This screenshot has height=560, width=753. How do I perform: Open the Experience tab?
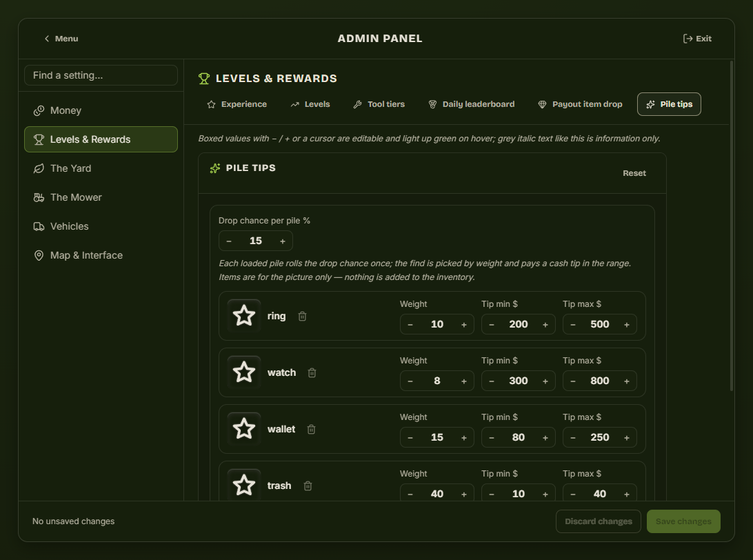coord(237,104)
